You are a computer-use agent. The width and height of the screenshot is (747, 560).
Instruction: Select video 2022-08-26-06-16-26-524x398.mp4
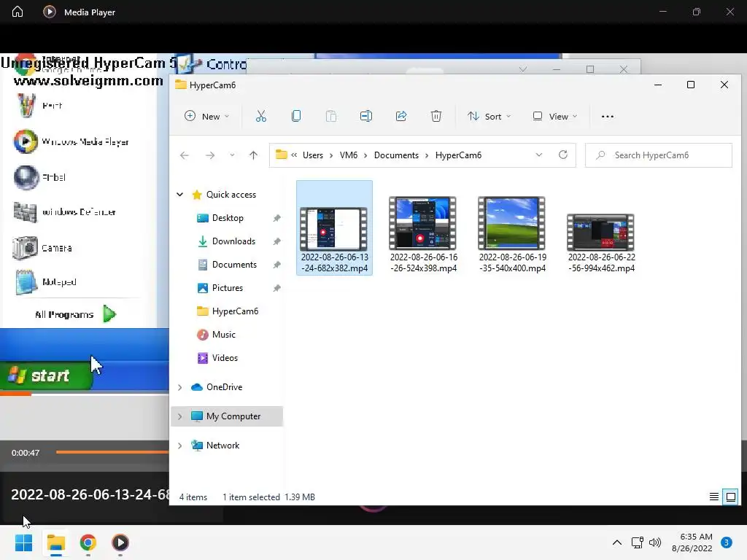(423, 234)
